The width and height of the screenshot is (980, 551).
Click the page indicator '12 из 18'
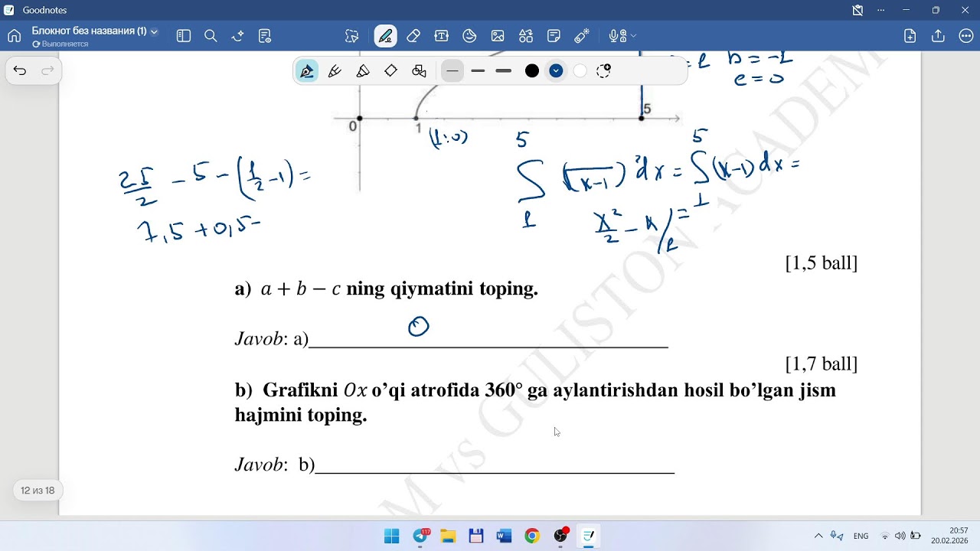click(x=38, y=491)
